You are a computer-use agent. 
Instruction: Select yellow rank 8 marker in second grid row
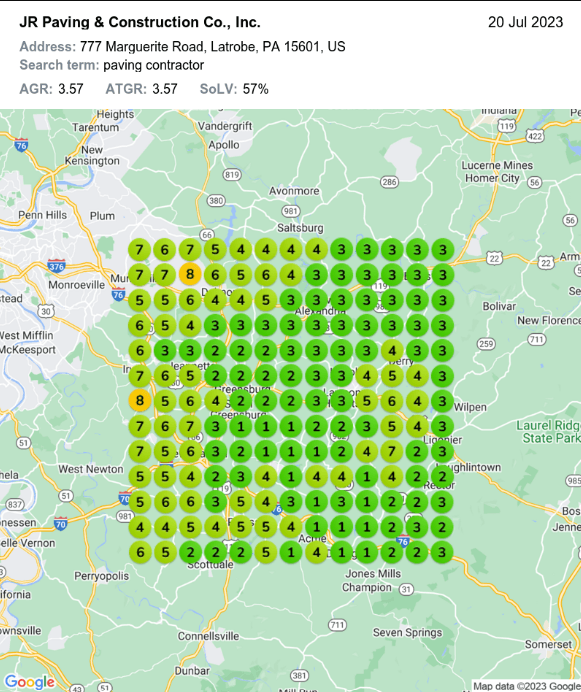[x=190, y=274]
